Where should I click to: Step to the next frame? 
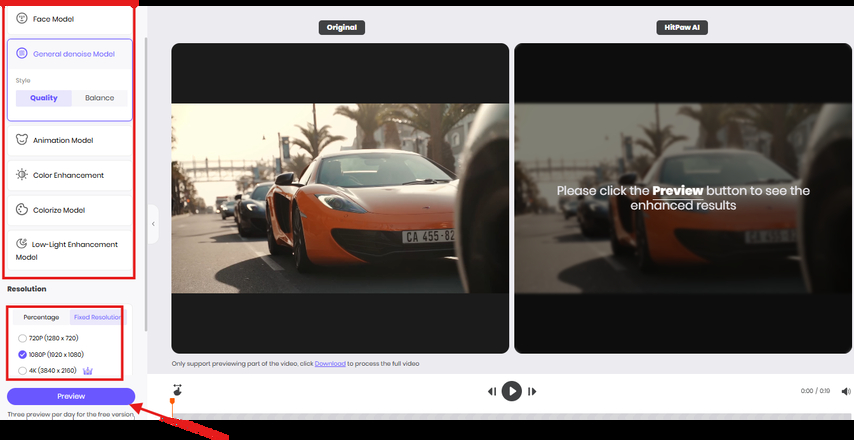[532, 391]
